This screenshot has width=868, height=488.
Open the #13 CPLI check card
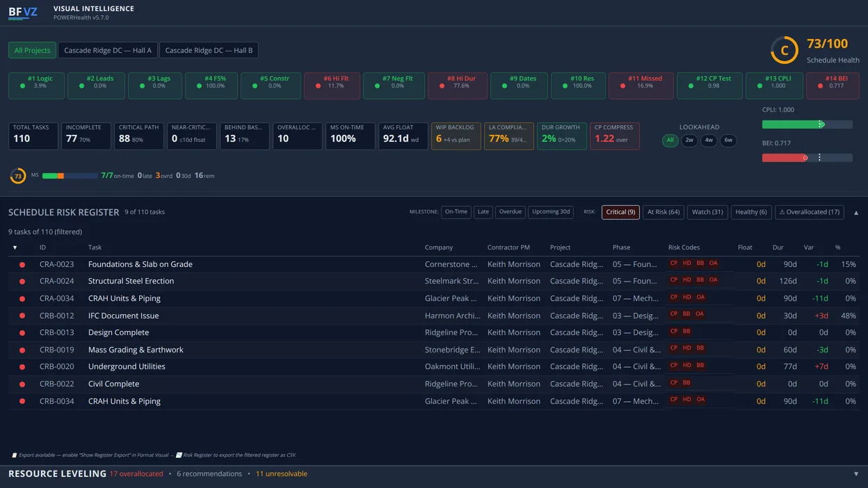coord(774,86)
